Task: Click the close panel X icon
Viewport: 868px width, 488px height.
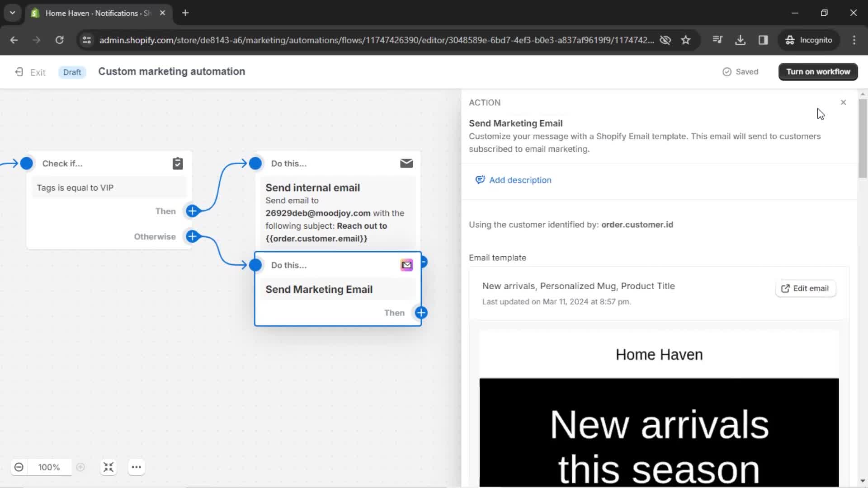Action: point(843,102)
